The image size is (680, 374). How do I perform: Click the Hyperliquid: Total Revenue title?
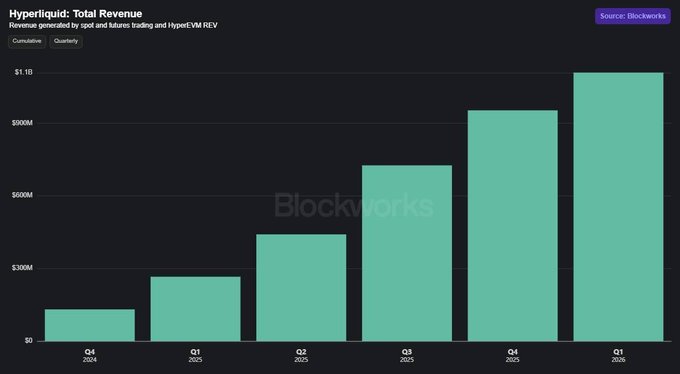tap(75, 14)
